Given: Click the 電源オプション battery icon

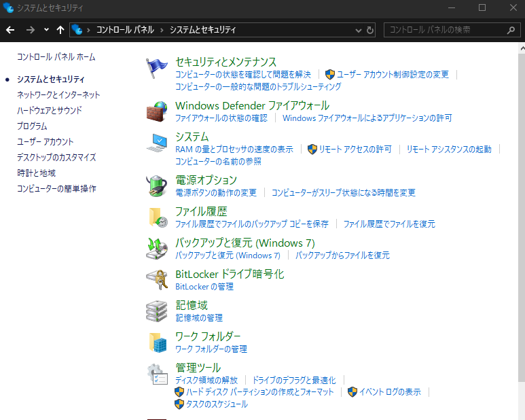Looking at the screenshot, I should 157,186.
